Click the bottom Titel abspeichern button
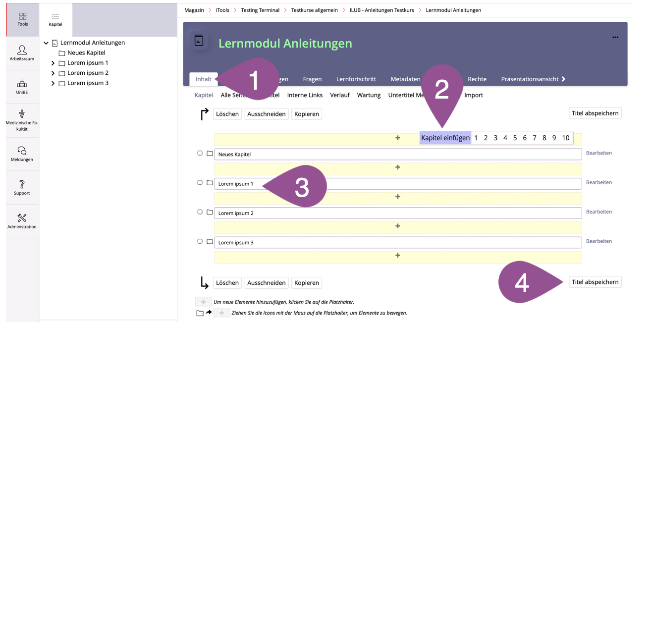651x644 pixels. pos(595,282)
